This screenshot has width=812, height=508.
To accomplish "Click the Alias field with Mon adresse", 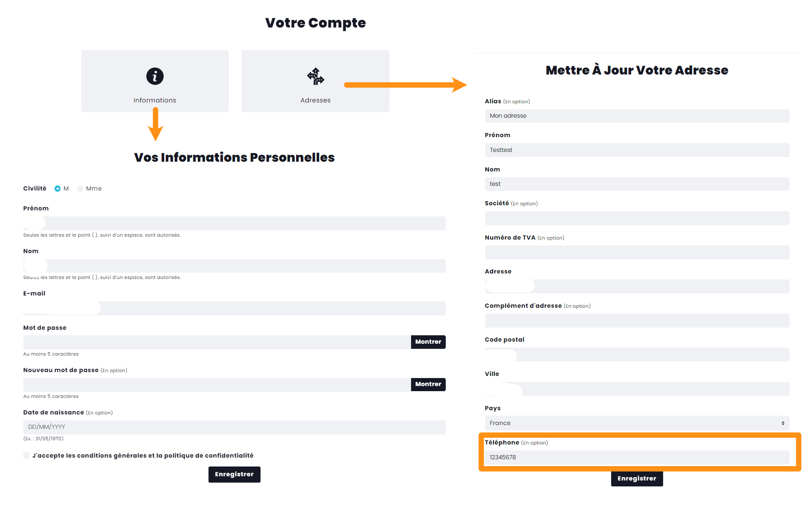I will tap(637, 116).
